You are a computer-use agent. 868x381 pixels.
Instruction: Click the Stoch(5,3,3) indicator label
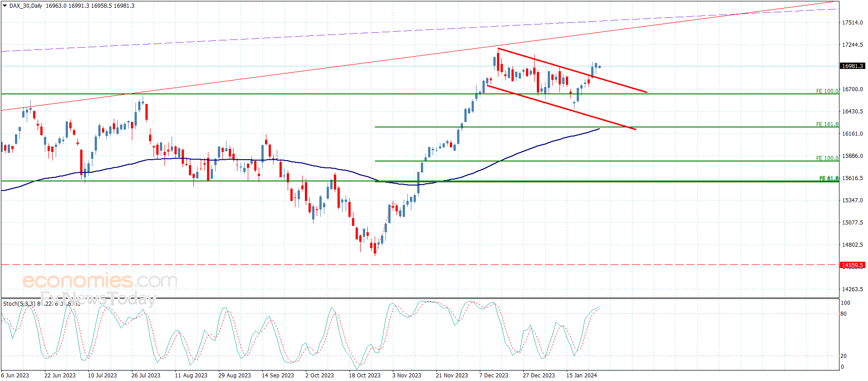coord(19,303)
